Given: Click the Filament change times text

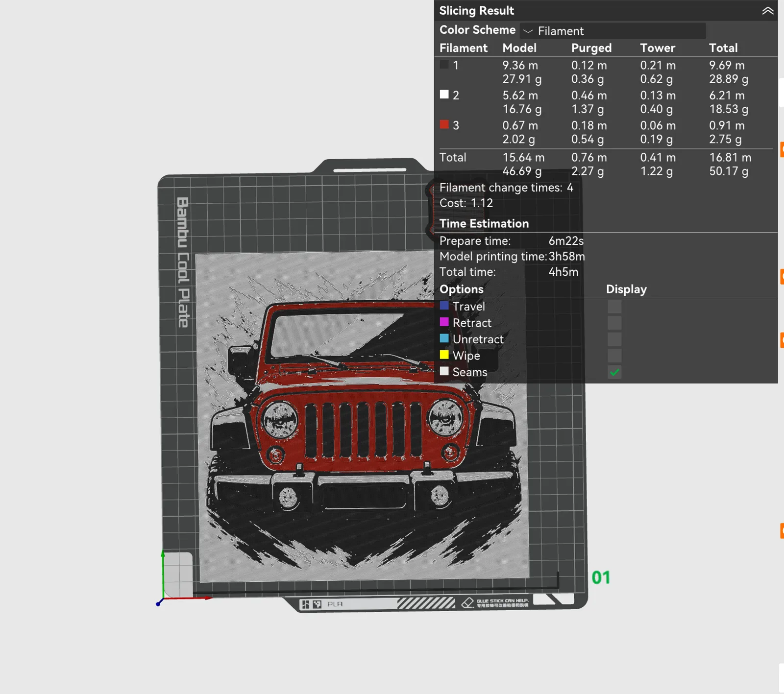Looking at the screenshot, I should pyautogui.click(x=506, y=188).
